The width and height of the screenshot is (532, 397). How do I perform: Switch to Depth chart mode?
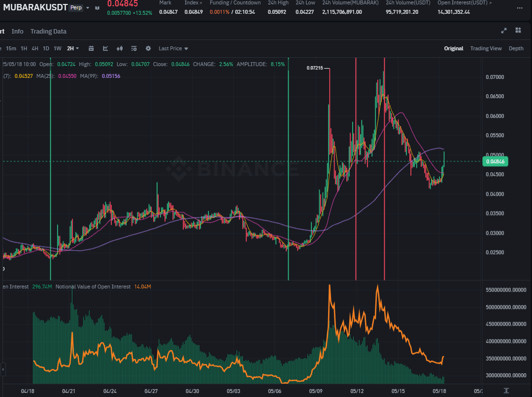[x=516, y=48]
